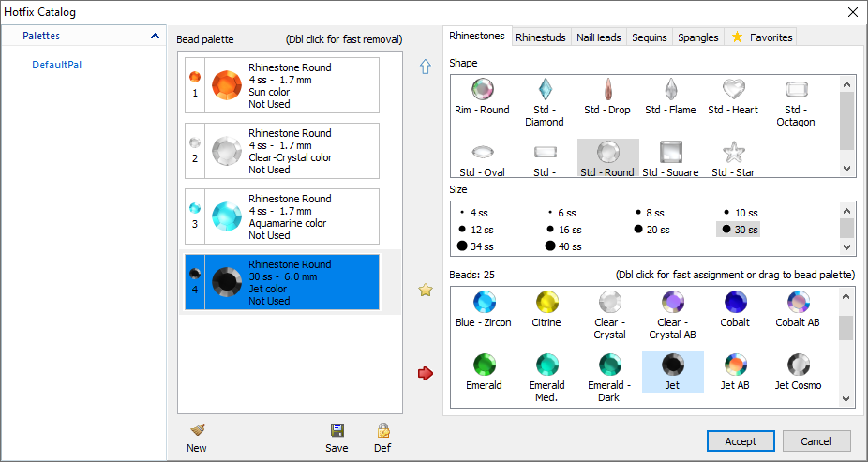Screen dimensions: 868x462
Task: Click Shape list scroll up arrow
Action: coord(846,84)
